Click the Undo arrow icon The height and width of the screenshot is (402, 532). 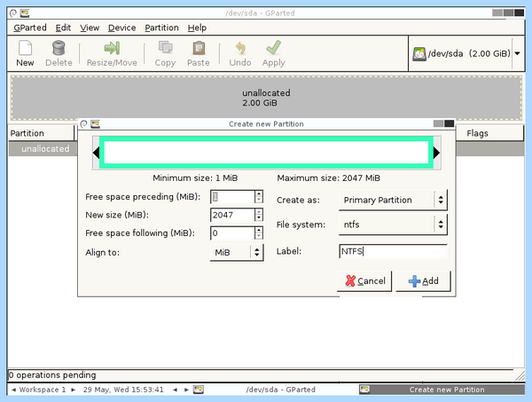pyautogui.click(x=240, y=48)
